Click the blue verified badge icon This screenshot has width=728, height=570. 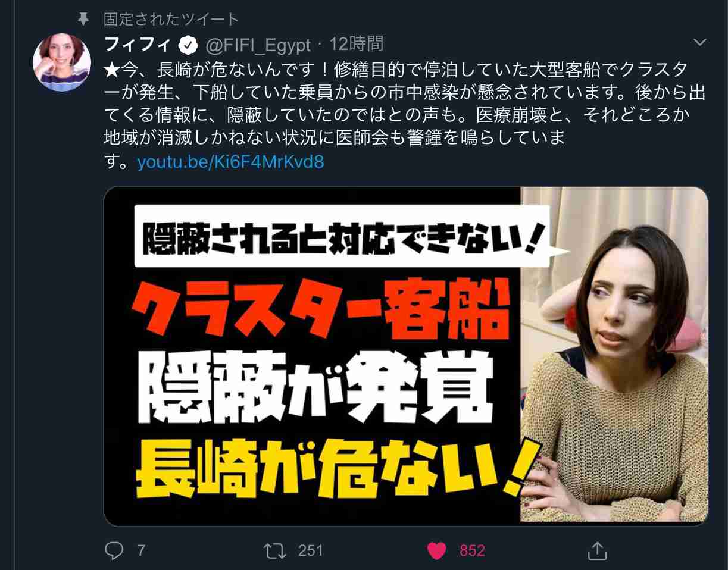tap(189, 44)
